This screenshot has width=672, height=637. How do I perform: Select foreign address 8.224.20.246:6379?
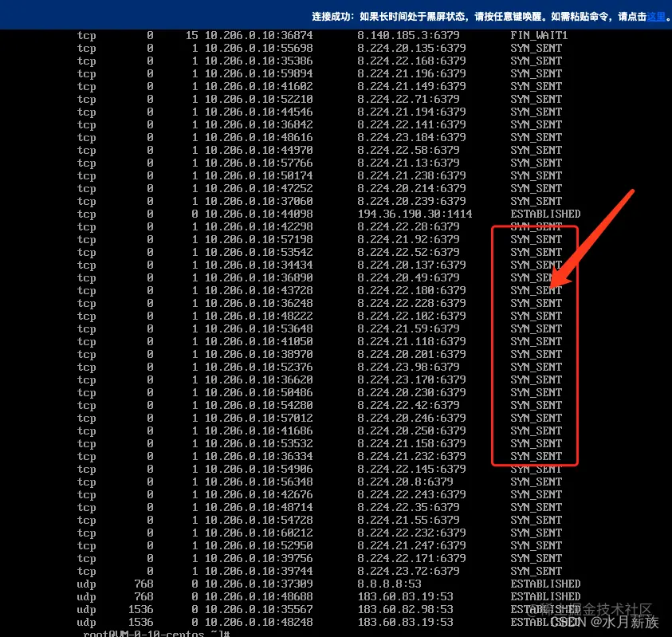point(412,418)
